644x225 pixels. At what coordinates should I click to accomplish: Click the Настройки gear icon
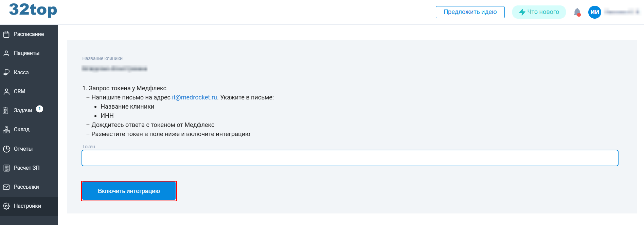(6, 206)
